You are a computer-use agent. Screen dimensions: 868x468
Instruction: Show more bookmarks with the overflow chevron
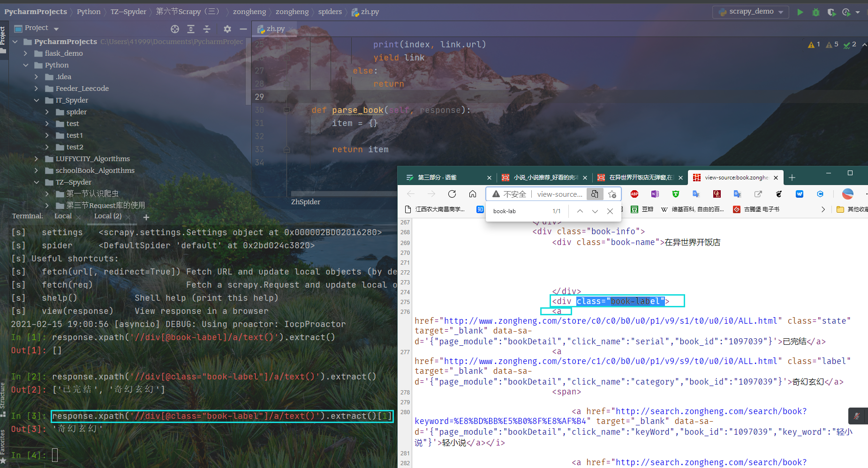[x=823, y=209]
